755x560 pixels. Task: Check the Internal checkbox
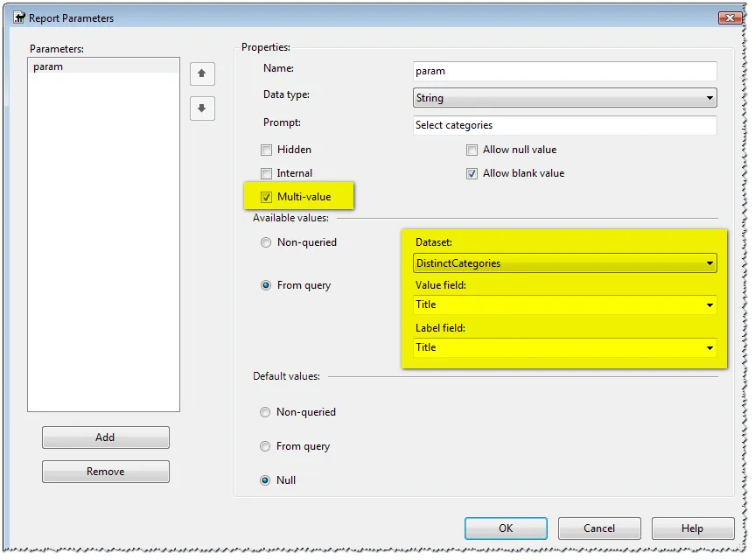point(267,173)
